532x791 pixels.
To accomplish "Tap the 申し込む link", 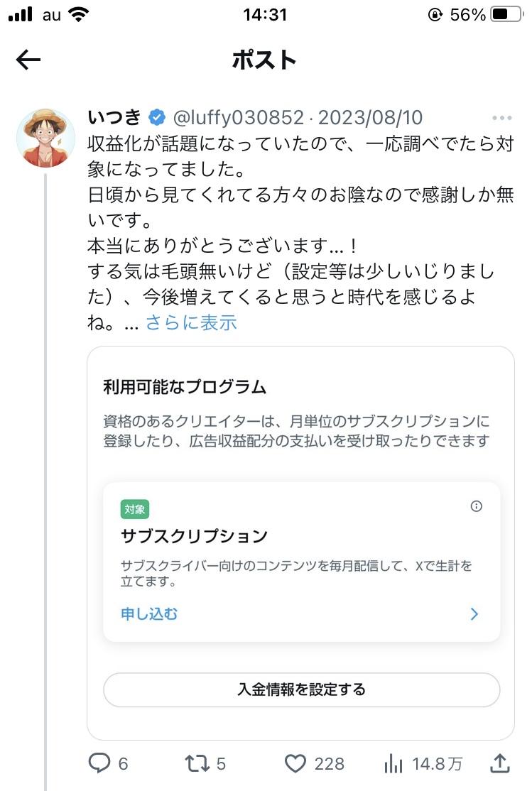I will pyautogui.click(x=149, y=614).
